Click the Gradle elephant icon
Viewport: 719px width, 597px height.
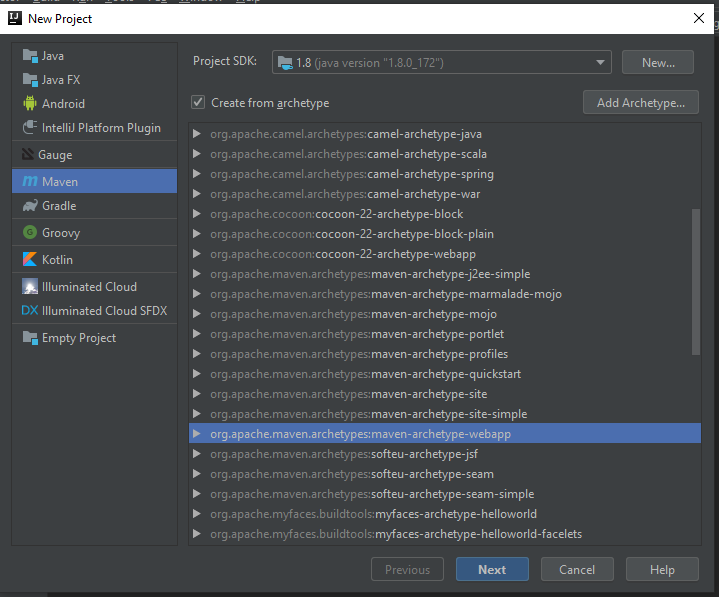(x=30, y=206)
